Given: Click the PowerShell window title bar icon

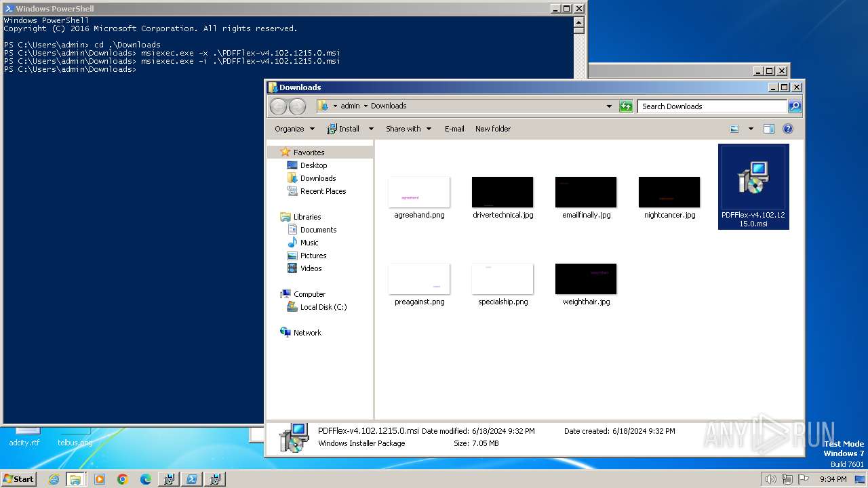Looking at the screenshot, I should [x=9, y=9].
